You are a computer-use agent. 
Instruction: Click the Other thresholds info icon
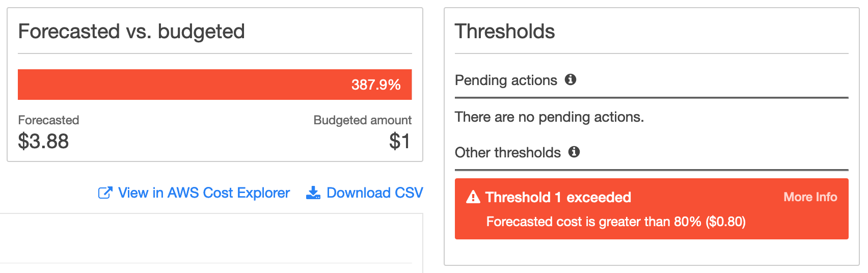point(574,152)
